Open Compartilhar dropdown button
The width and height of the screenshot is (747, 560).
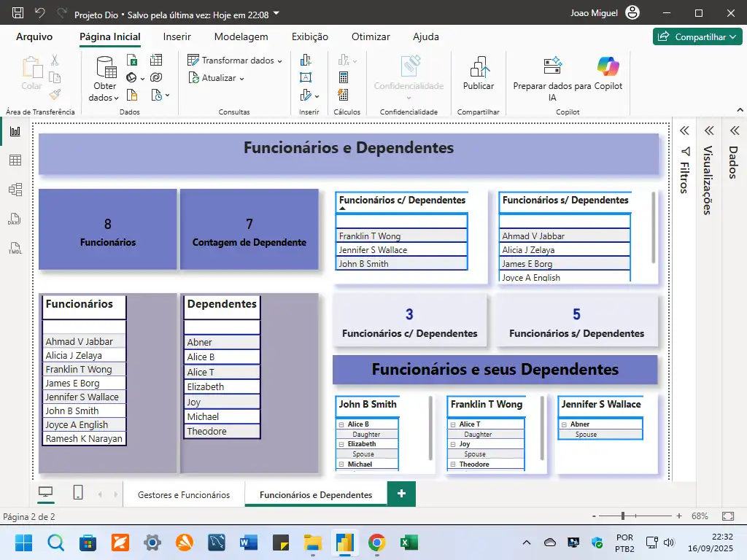[x=697, y=36]
